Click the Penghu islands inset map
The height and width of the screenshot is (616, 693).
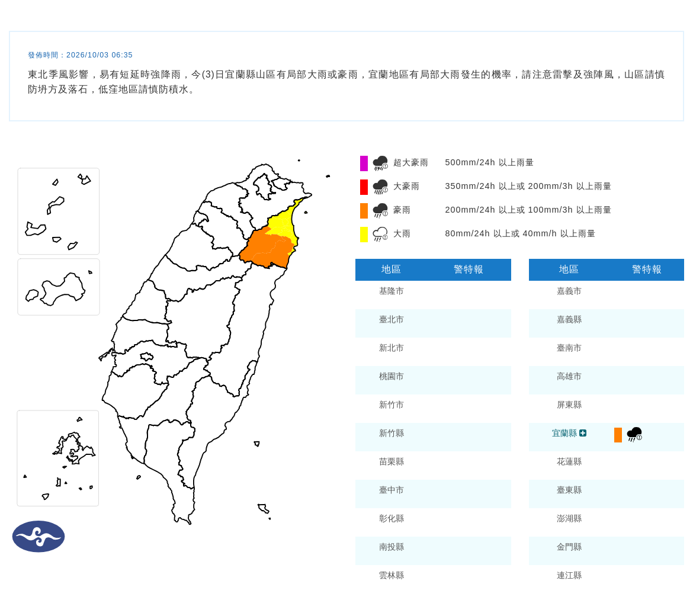(58, 458)
